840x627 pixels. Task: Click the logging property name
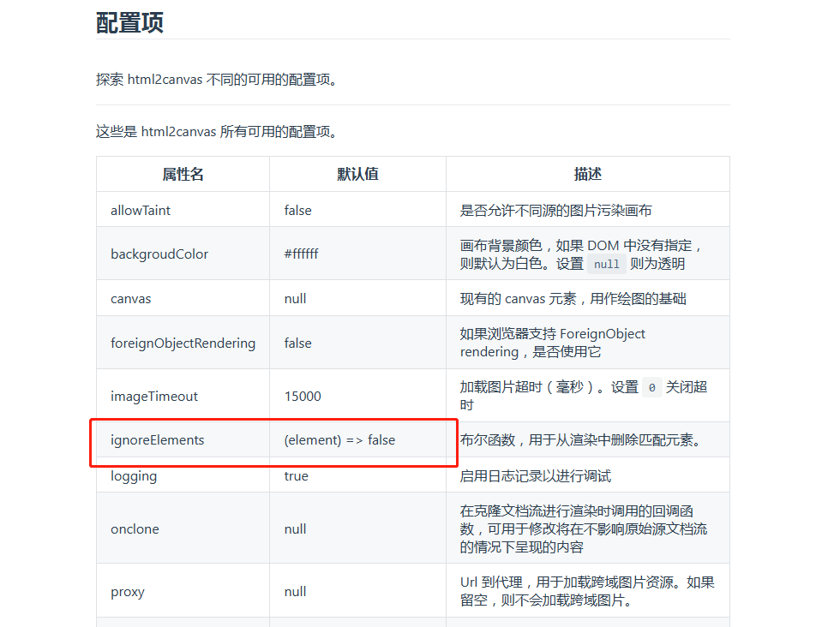click(134, 476)
